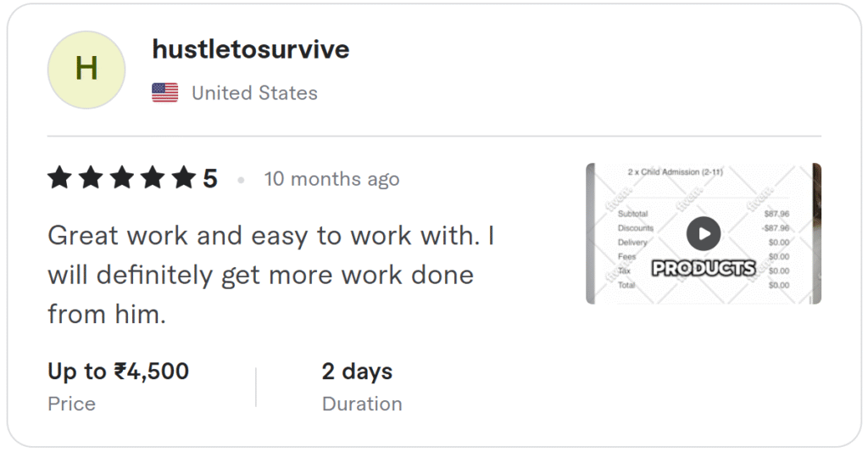Screen dimensions: 868x452
Task: Click the dot separator beside the rating
Action: pyautogui.click(x=241, y=180)
